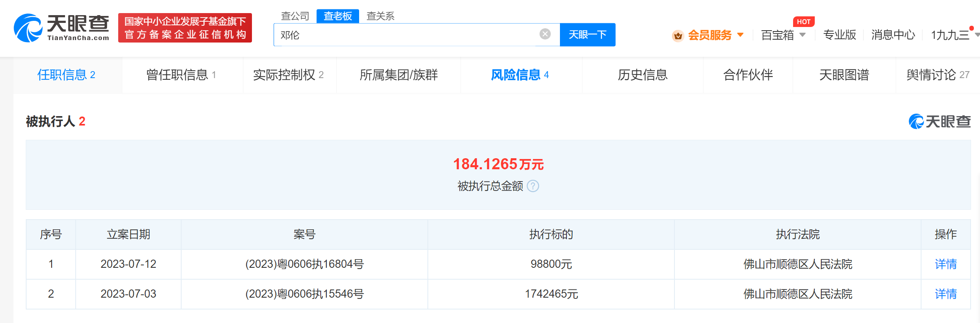Image resolution: width=980 pixels, height=323 pixels.
Task: Open 消息中心 notifications
Action: [x=893, y=35]
